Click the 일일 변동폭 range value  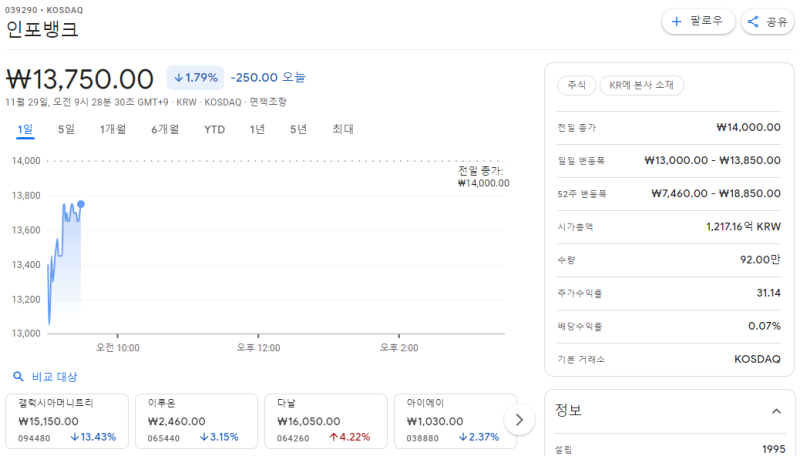pos(713,160)
